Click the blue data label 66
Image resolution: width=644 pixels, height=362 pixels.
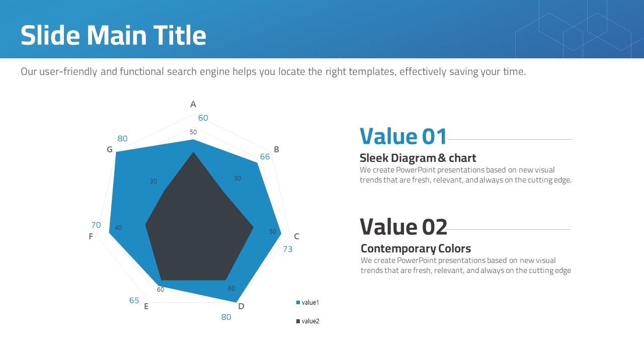coord(265,157)
